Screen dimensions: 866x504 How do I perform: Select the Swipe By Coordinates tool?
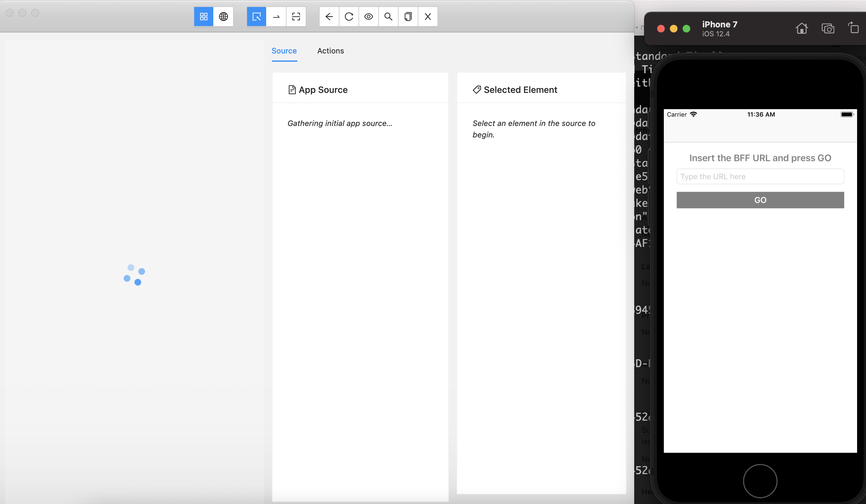(276, 16)
